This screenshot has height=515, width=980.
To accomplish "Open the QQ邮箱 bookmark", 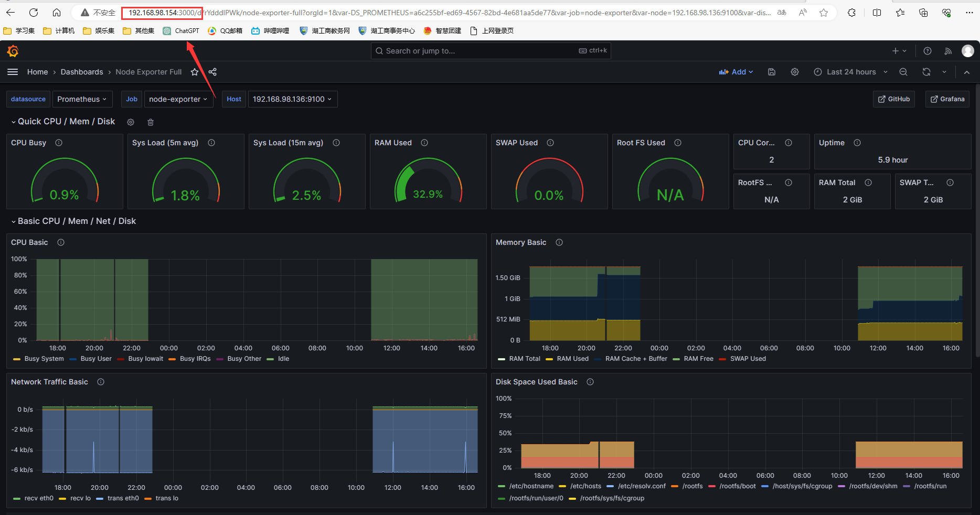I will [x=225, y=31].
